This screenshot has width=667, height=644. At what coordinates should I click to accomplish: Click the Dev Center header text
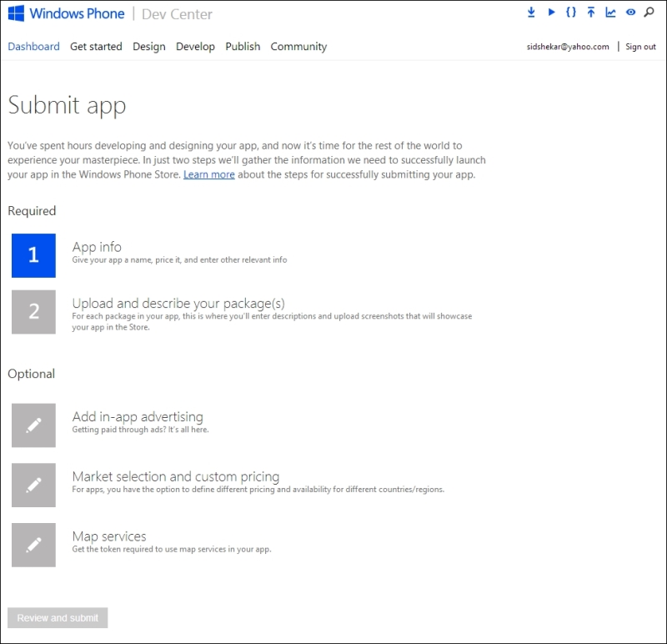pos(177,14)
